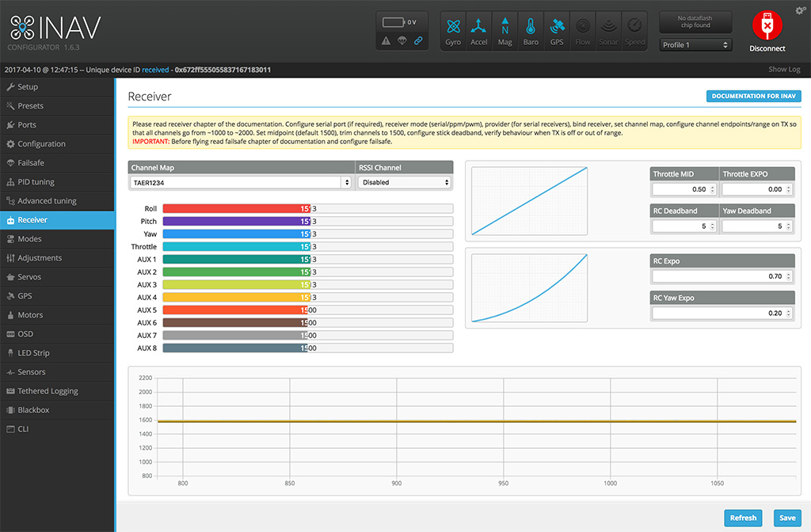Click the Baro thermometer icon
Screen dimensions: 811x532
(531, 31)
